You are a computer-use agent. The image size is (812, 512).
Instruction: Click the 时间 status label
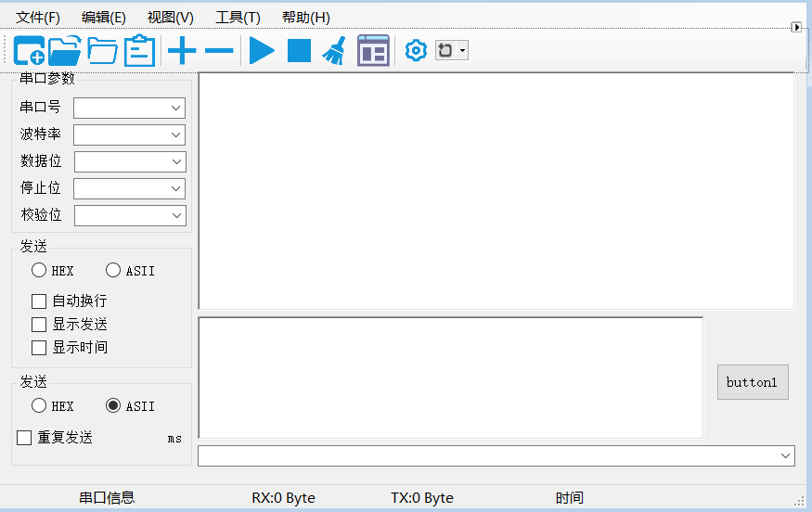click(570, 498)
